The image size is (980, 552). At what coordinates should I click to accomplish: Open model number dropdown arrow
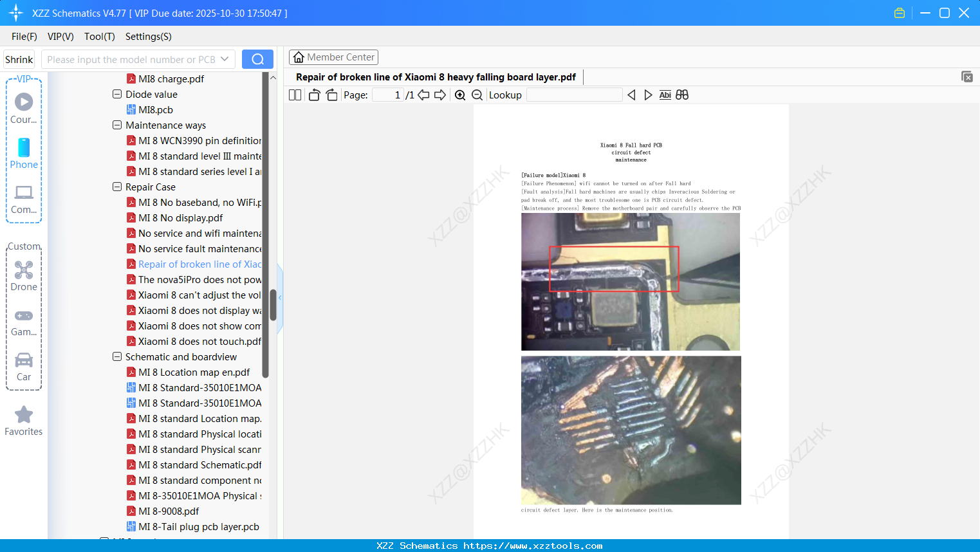pos(225,59)
